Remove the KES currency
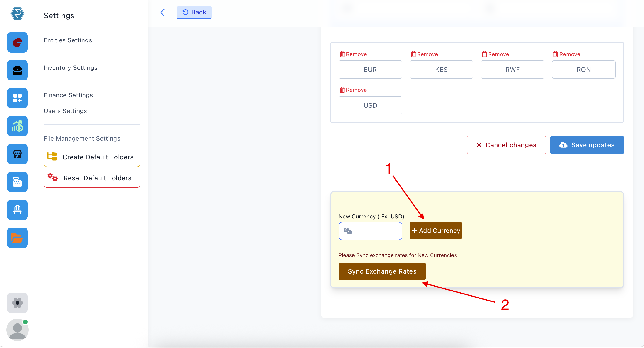This screenshot has height=348, width=644. (x=424, y=54)
